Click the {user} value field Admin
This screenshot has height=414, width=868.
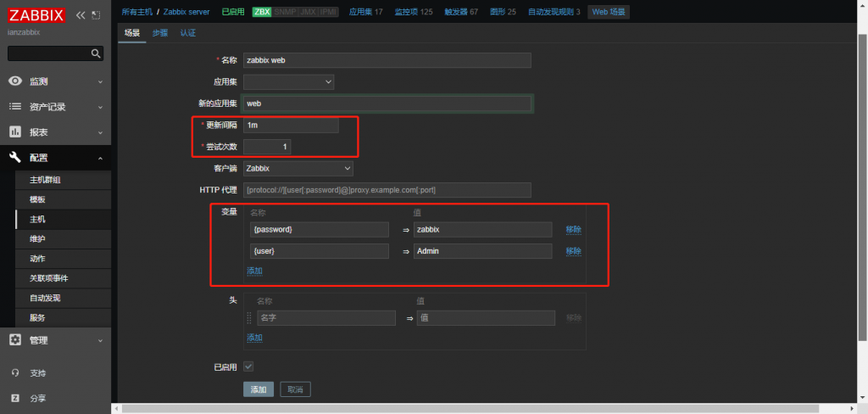coord(482,251)
